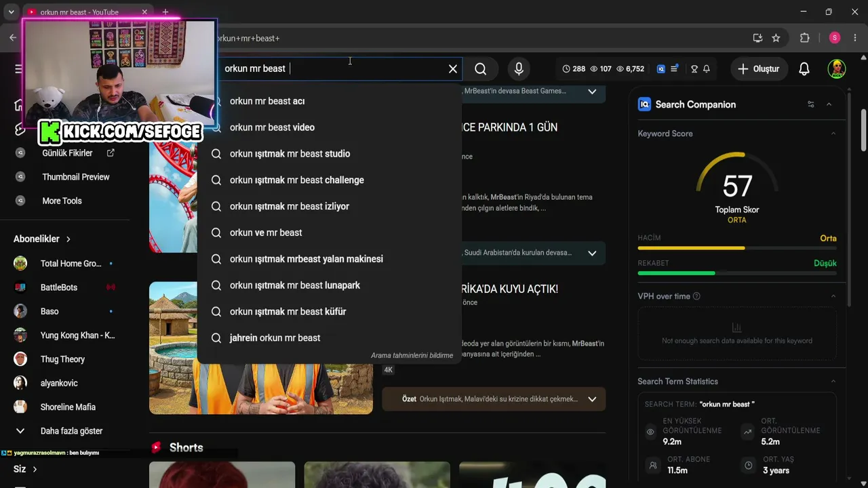Collapse the Keyword Score section
The height and width of the screenshot is (488, 868).
pos(833,134)
